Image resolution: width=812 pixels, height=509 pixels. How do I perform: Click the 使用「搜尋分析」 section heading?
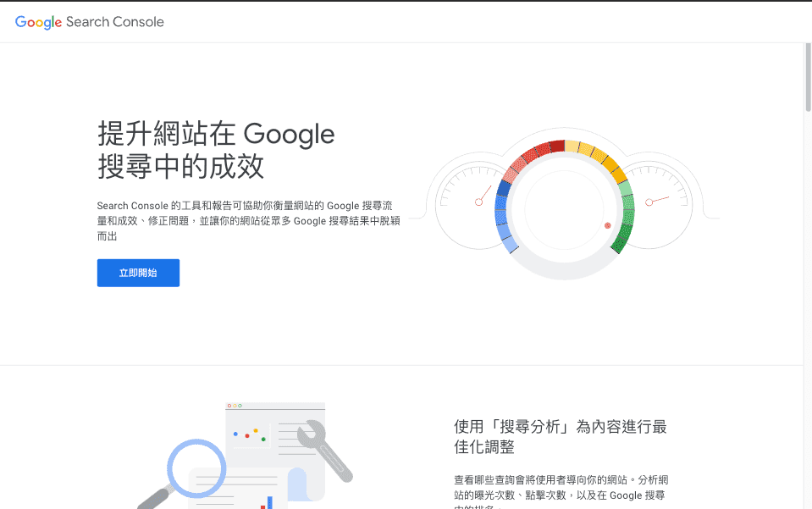point(561,436)
